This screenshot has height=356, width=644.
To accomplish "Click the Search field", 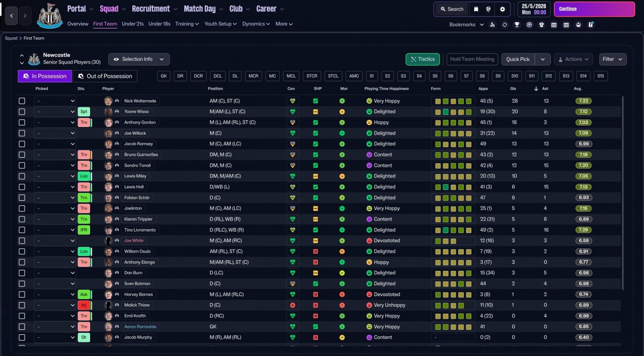I will point(451,9).
